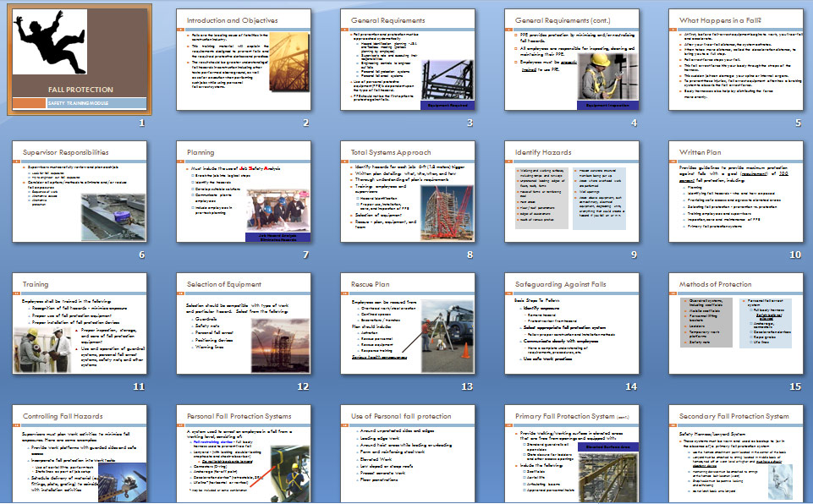Click the slide number label "7"
Viewport: 813px width, 504px height.
tap(306, 255)
